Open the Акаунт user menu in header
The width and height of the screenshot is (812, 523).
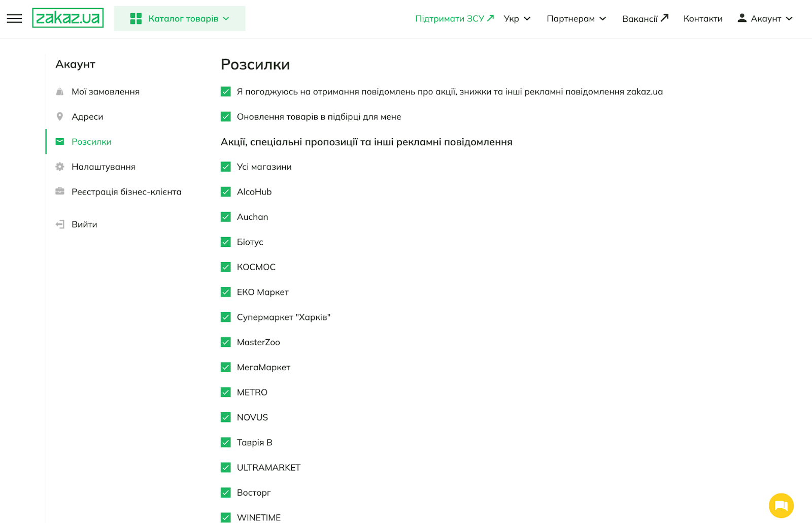765,19
